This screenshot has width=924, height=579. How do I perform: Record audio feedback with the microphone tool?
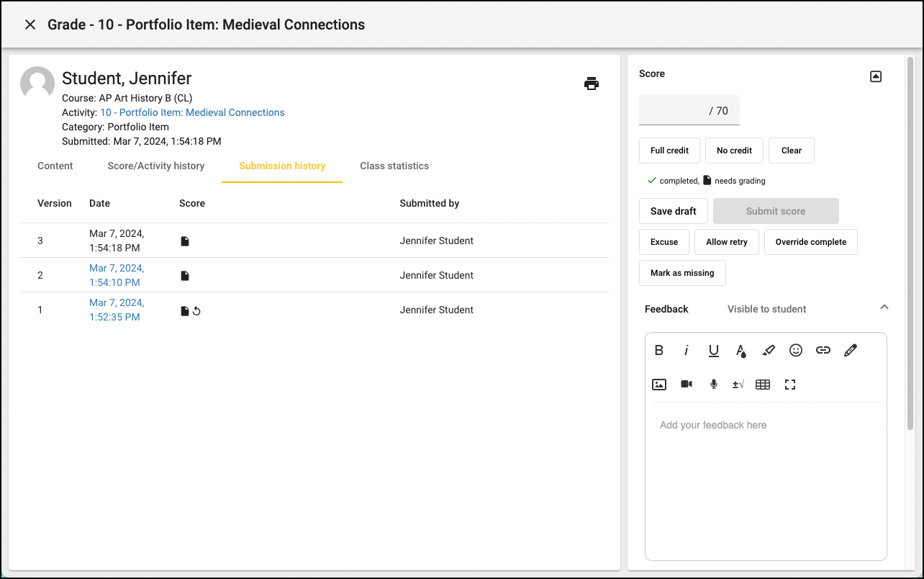tap(713, 384)
